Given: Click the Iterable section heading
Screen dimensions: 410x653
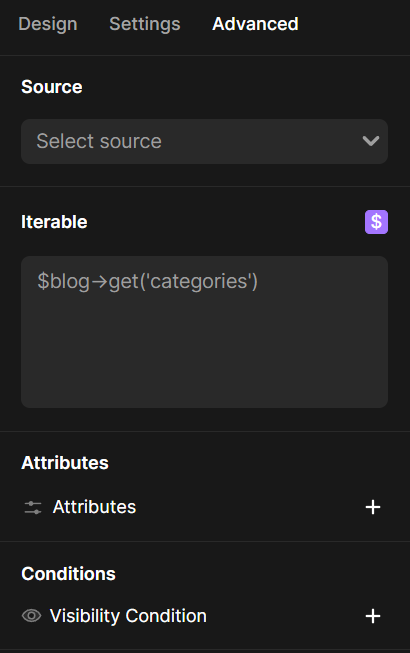Looking at the screenshot, I should pos(54,222).
